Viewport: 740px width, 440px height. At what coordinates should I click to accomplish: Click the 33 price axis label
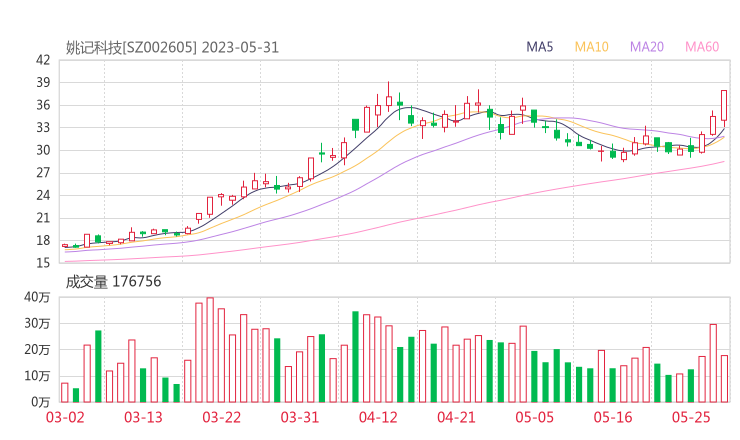[x=43, y=127]
